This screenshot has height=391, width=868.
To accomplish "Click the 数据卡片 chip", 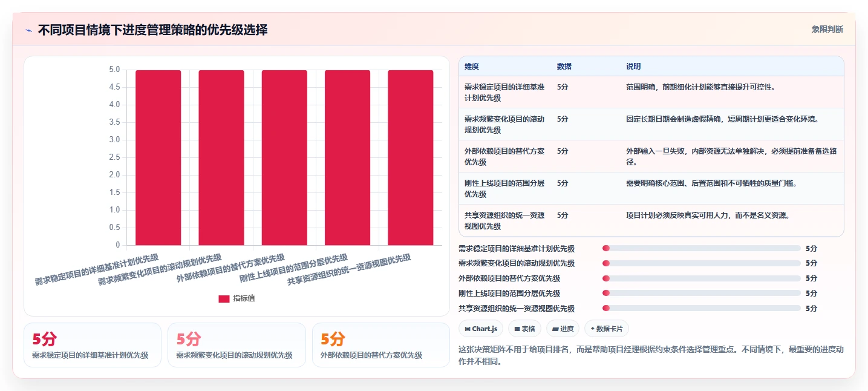I will coord(606,329).
